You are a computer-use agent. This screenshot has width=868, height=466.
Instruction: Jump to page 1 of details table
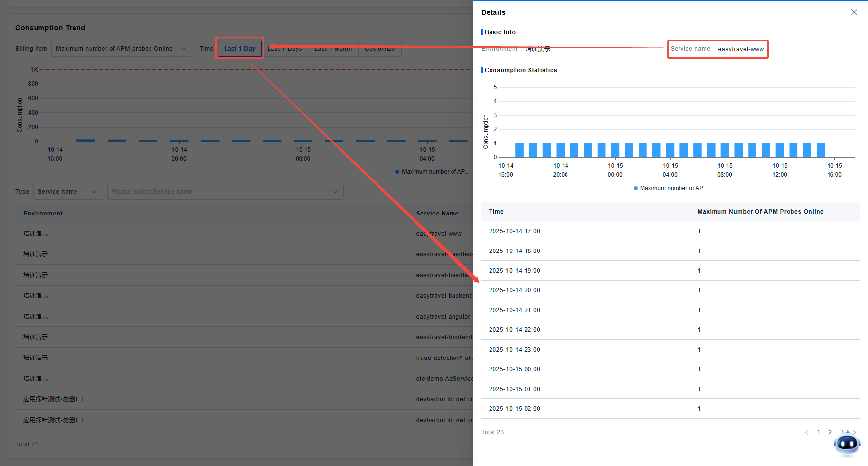click(x=818, y=432)
